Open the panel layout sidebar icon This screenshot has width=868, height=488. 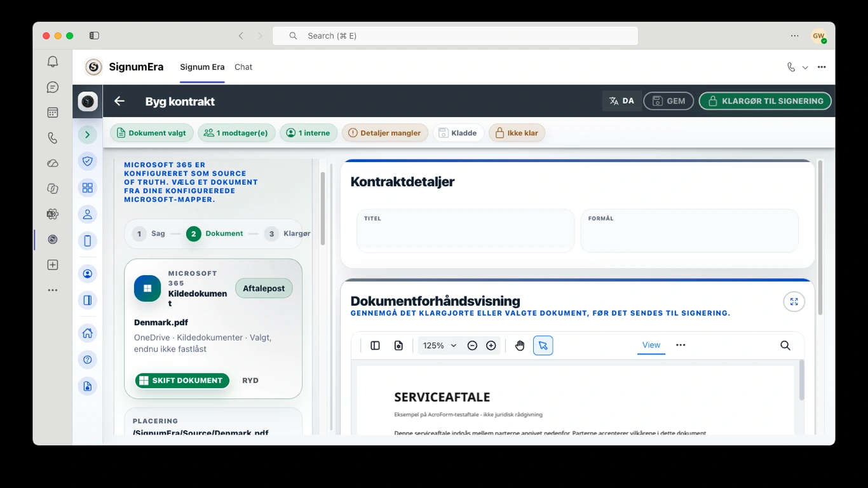tap(88, 300)
